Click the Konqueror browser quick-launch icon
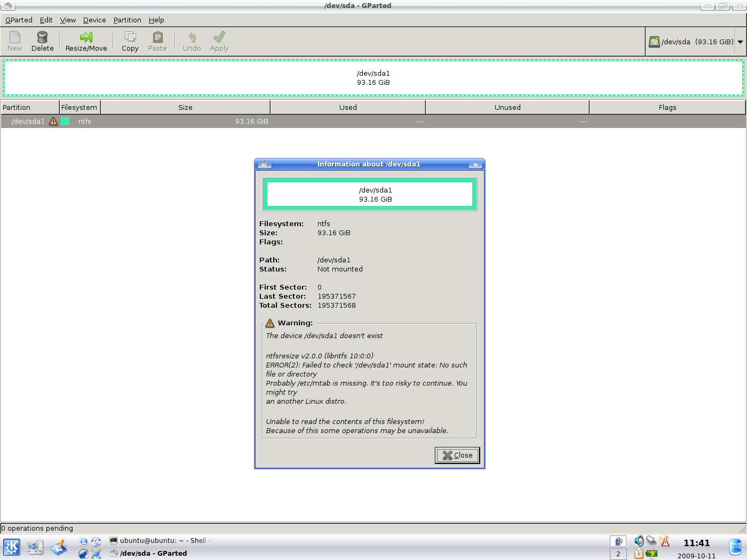The image size is (747, 560). click(83, 554)
